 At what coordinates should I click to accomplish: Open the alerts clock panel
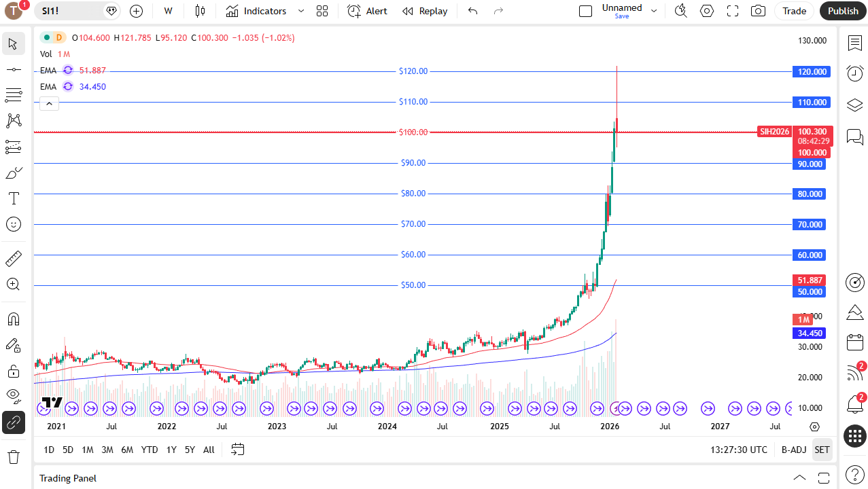click(854, 73)
